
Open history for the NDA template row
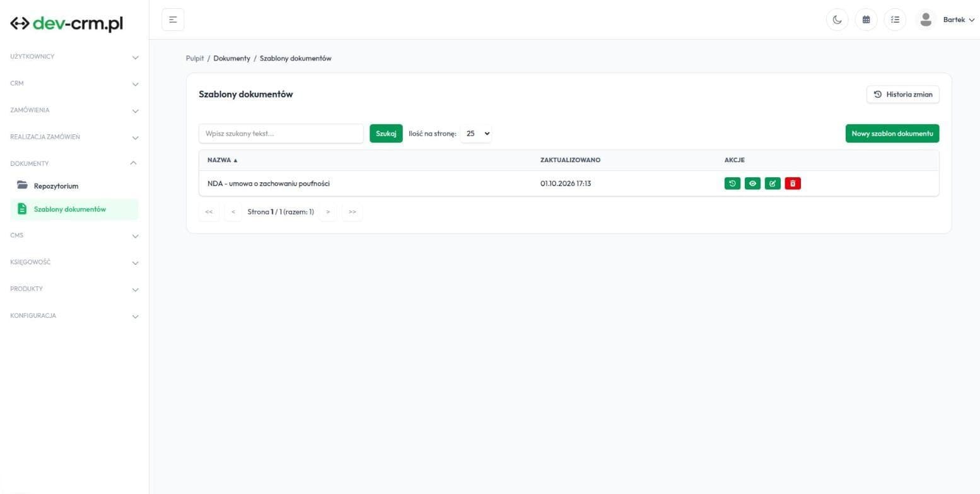(x=732, y=184)
